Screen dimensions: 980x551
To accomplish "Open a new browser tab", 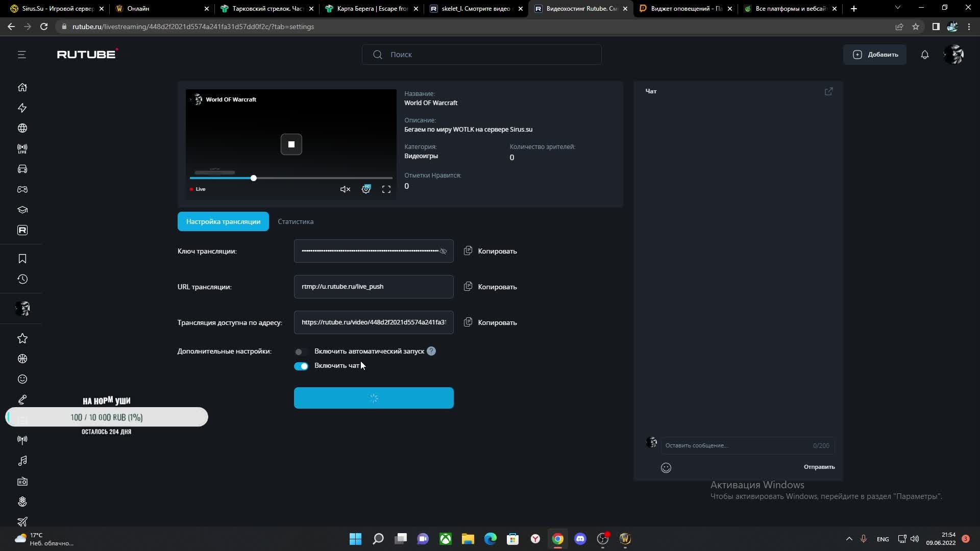I will point(854,9).
